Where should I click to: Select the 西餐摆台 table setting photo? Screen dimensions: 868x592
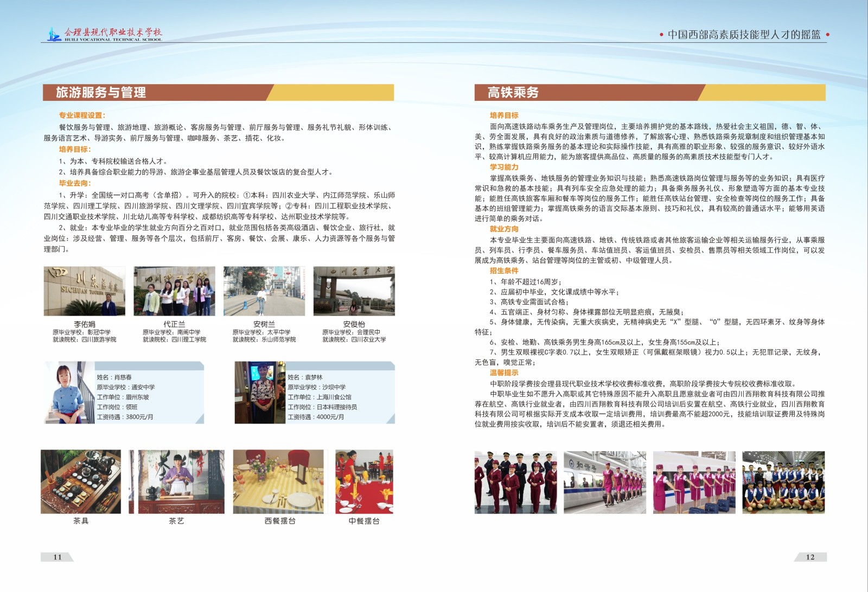(278, 481)
